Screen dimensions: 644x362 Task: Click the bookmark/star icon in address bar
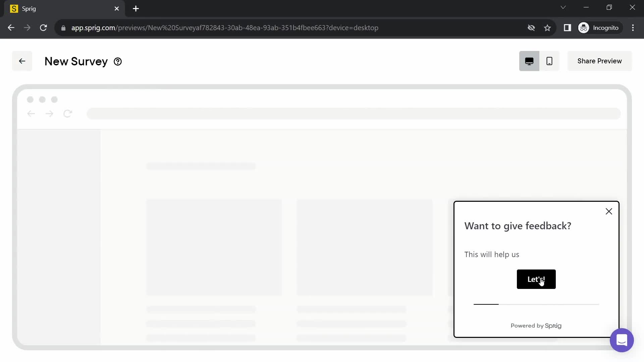548,27
